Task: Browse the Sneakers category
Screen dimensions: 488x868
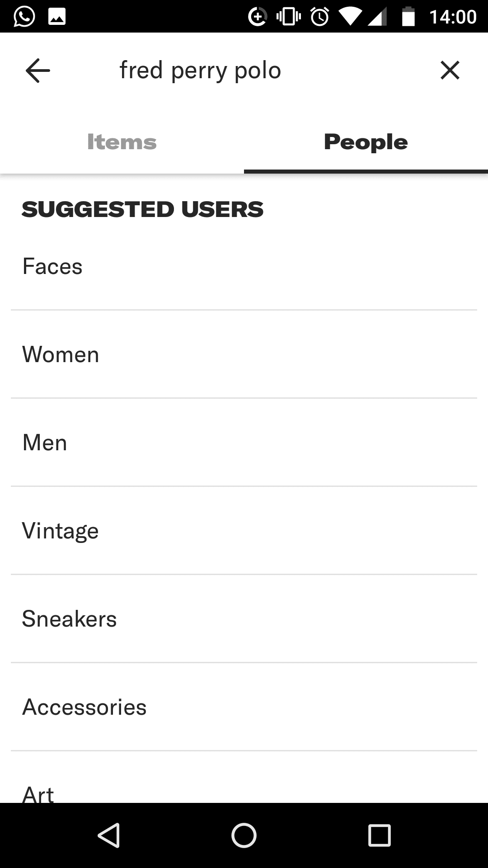Action: click(x=244, y=619)
